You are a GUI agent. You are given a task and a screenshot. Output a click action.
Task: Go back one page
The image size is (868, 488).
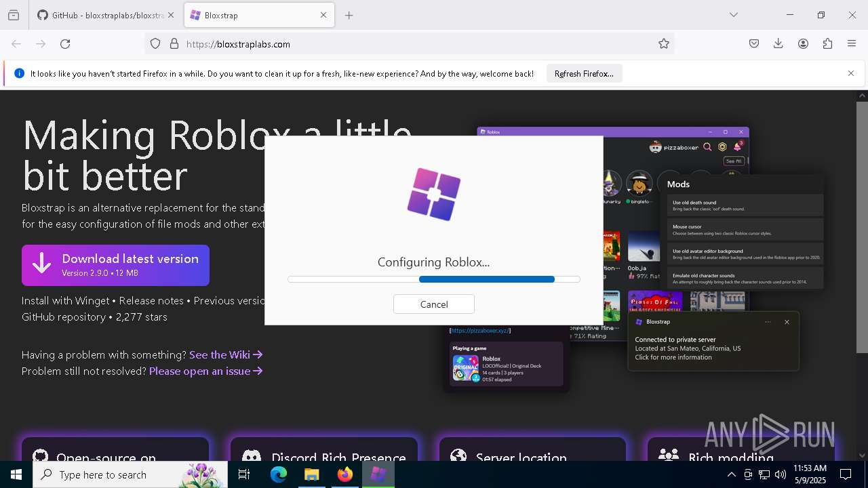click(x=16, y=44)
